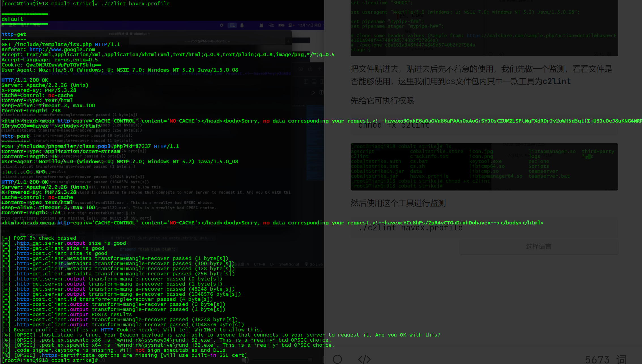642x364 pixels.
Task: Click the paragraph beginning '把文件贴进去'
Action: tap(481, 75)
